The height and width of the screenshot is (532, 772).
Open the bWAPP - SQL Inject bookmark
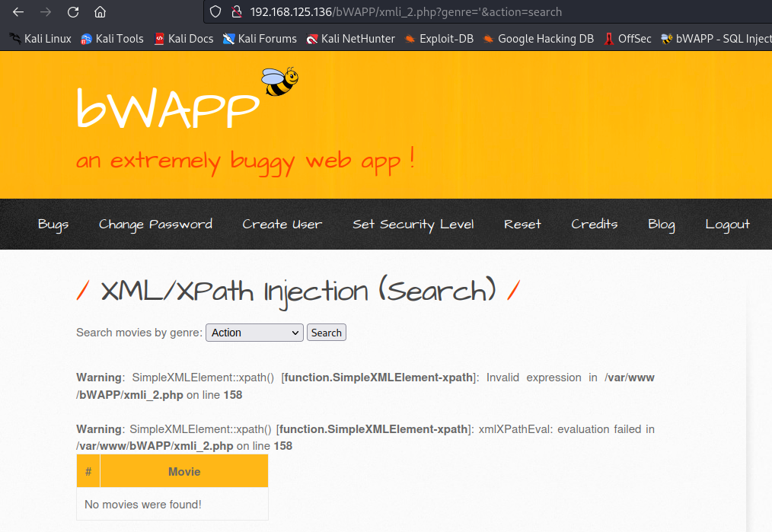click(716, 39)
